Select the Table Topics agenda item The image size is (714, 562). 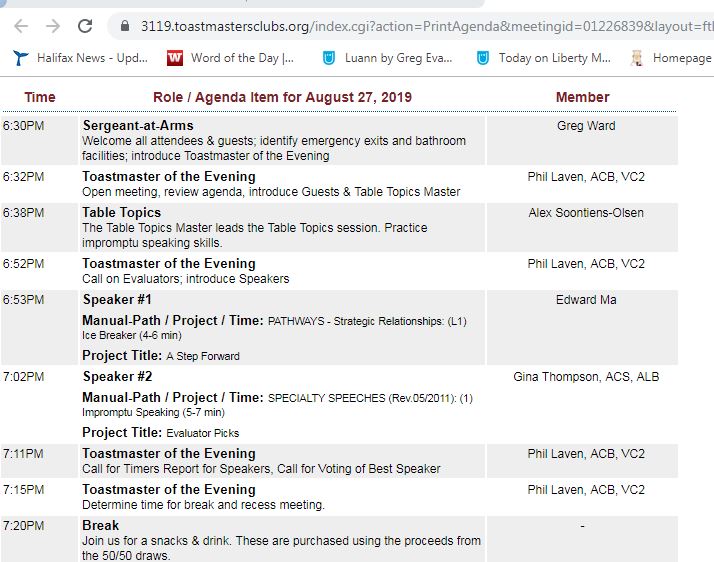point(122,212)
